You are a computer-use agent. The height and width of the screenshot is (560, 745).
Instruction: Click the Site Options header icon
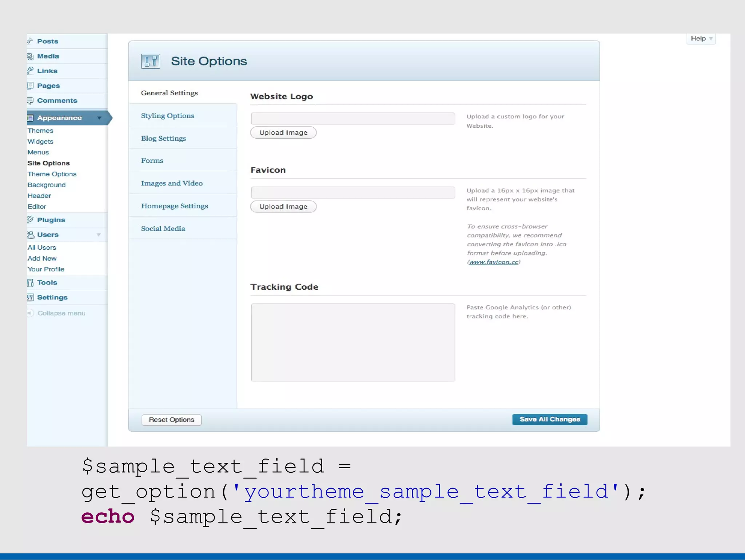[151, 61]
